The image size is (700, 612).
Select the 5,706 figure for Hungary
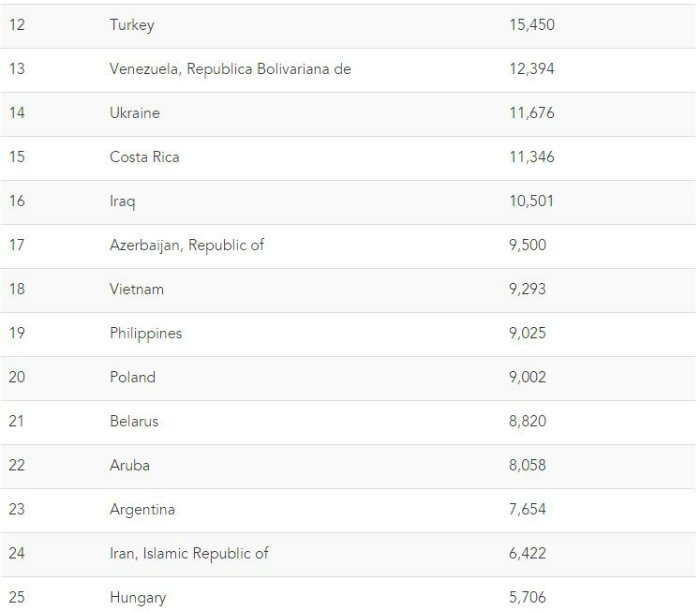pyautogui.click(x=527, y=598)
